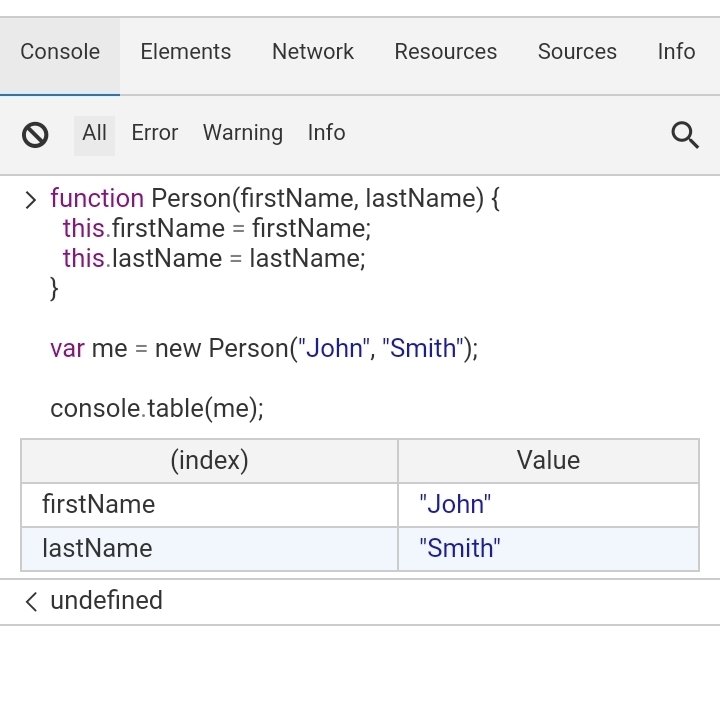This screenshot has width=720, height=720.
Task: Filter logs by Error
Action: 155,133
